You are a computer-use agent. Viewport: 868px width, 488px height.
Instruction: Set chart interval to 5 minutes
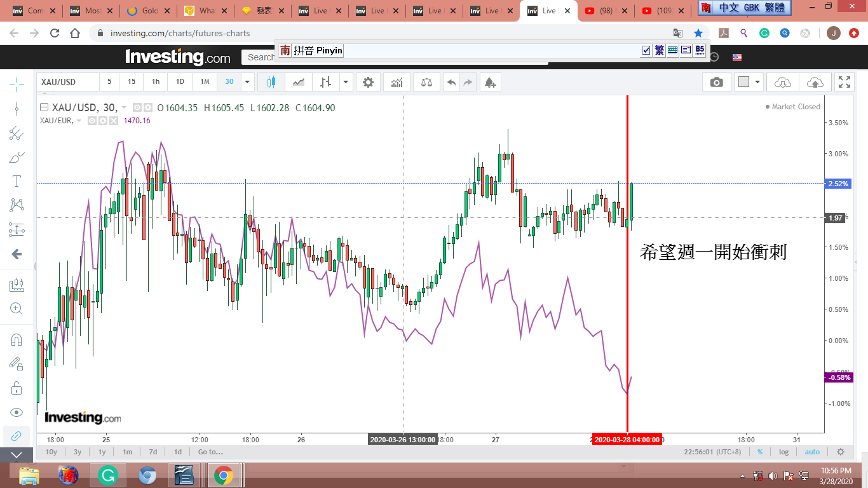click(109, 81)
